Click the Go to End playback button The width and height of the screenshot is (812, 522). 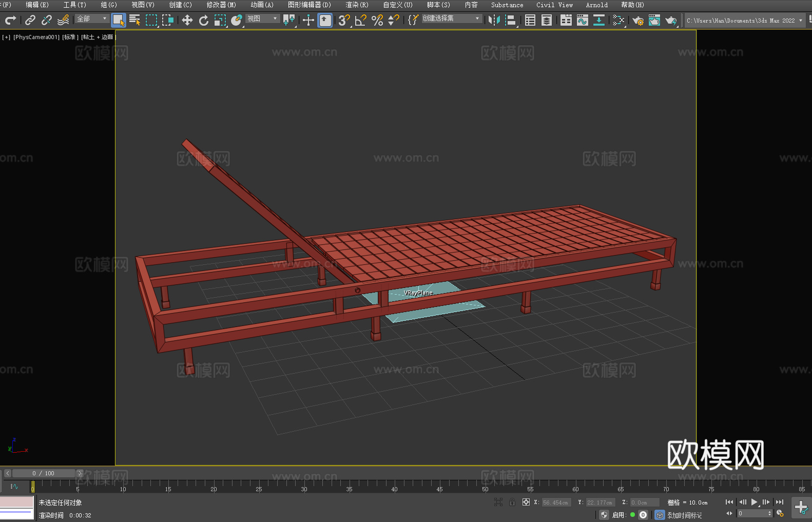[x=779, y=502]
